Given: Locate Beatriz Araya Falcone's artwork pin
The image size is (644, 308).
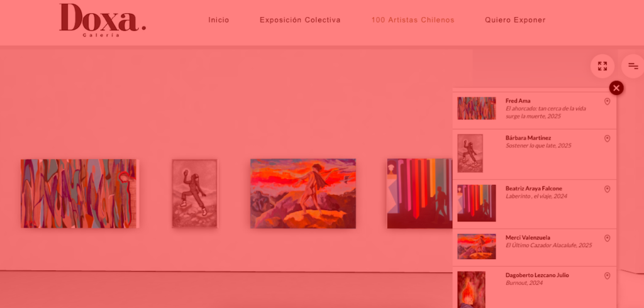Looking at the screenshot, I should (x=607, y=189).
